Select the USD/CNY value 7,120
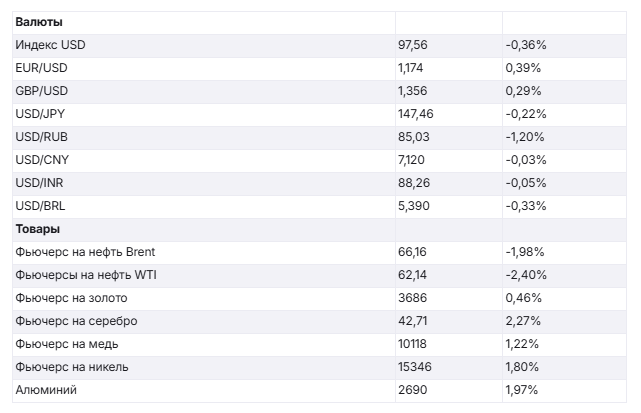 coord(413,160)
